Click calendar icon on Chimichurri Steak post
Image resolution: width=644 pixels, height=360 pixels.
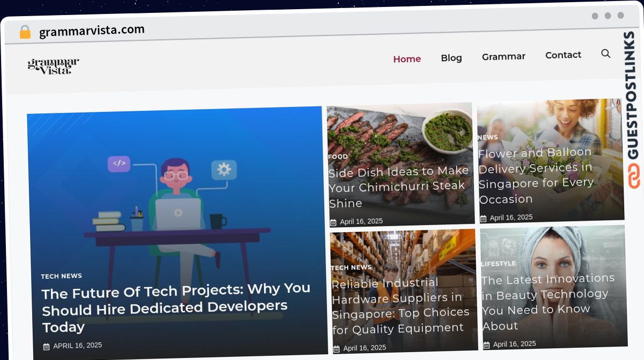coord(333,222)
